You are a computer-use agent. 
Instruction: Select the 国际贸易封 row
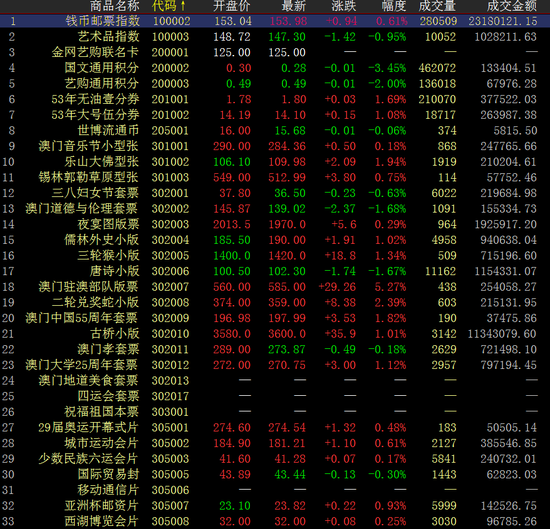(275, 474)
